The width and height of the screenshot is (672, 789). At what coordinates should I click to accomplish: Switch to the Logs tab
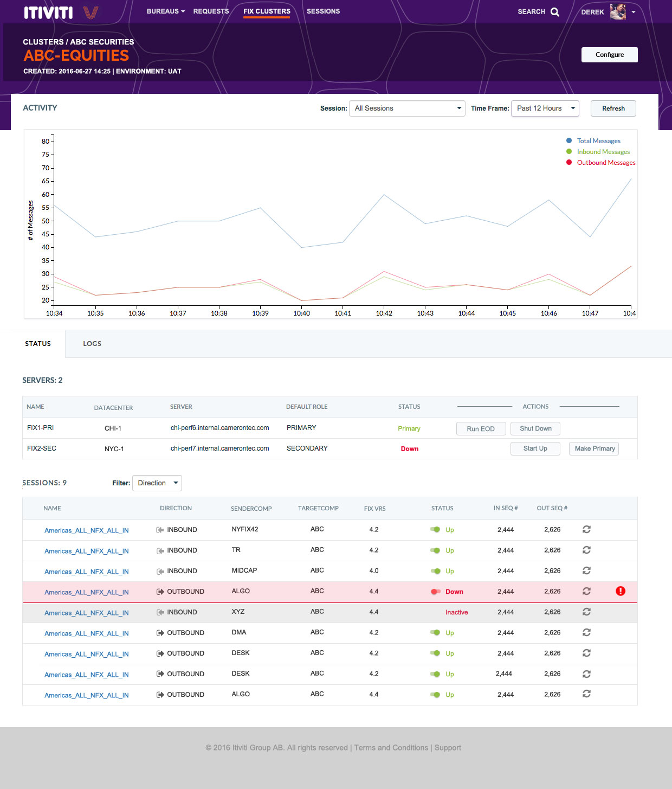tap(92, 344)
